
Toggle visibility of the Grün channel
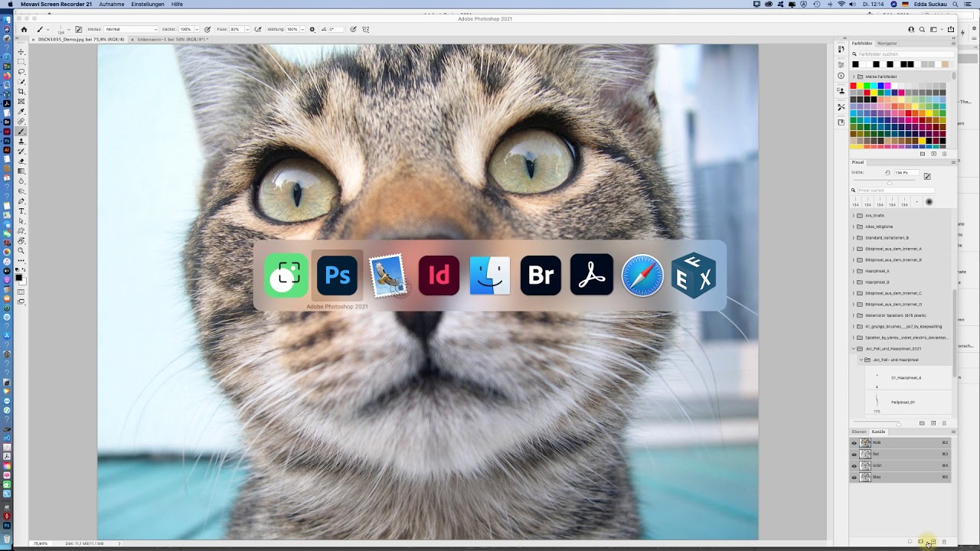pyautogui.click(x=854, y=465)
